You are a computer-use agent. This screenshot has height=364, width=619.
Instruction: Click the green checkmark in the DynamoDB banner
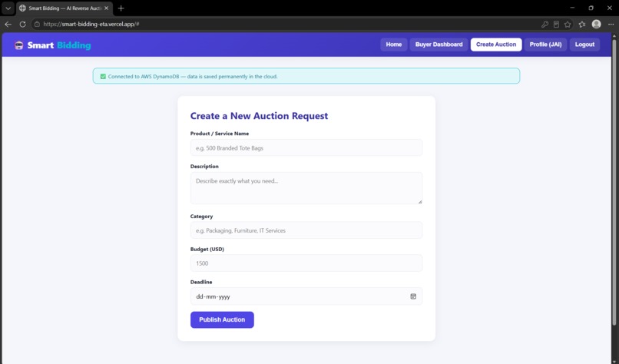[103, 77]
